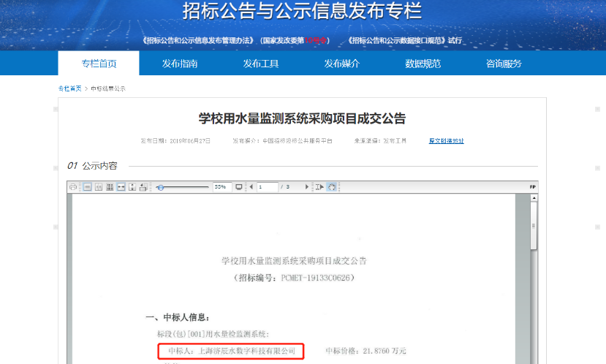Image resolution: width=606 pixels, height=364 pixels.
Task: Click the fit page height icon
Action: click(x=132, y=187)
